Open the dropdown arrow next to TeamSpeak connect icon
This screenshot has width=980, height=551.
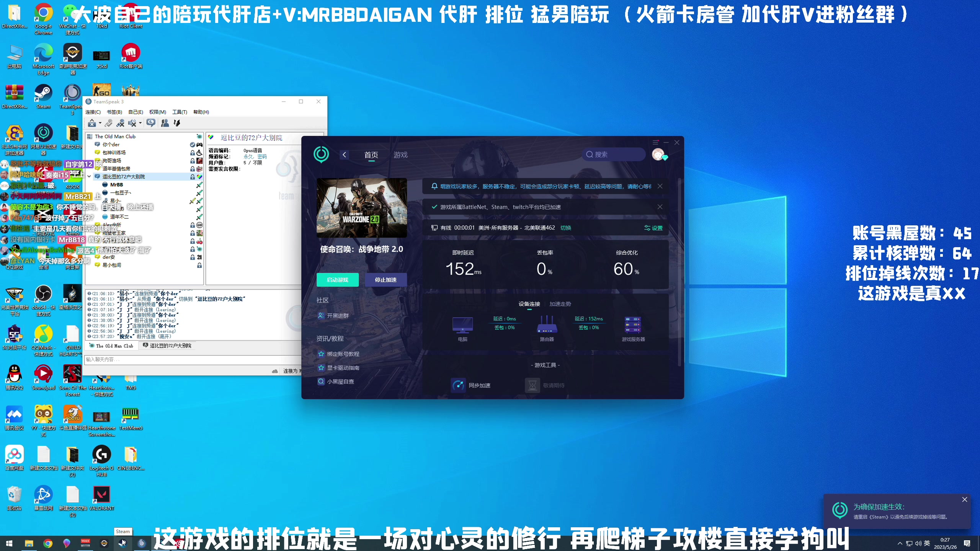[100, 123]
